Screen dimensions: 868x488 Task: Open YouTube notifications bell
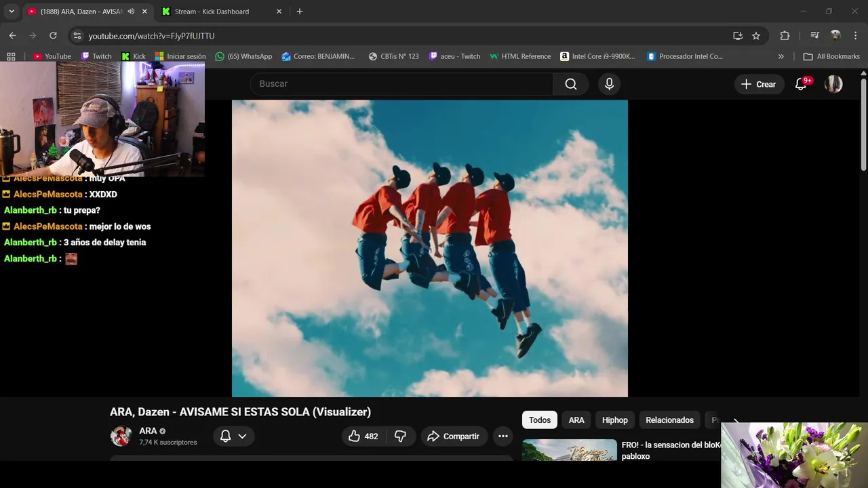(801, 84)
